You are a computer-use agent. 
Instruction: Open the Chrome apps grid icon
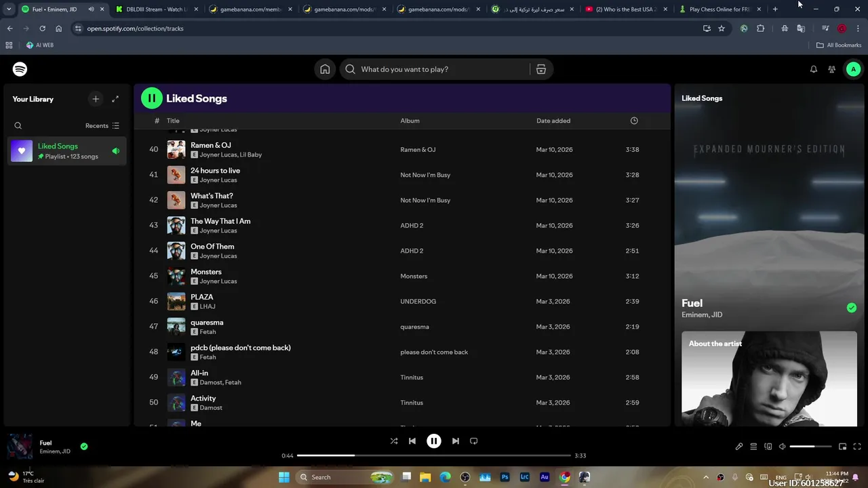9,45
